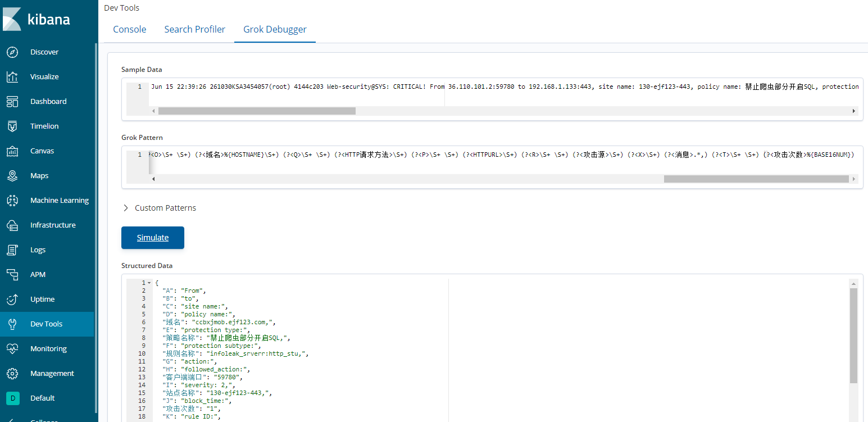This screenshot has height=422, width=868.
Task: Click the "protection subtype:" line
Action: coord(212,346)
